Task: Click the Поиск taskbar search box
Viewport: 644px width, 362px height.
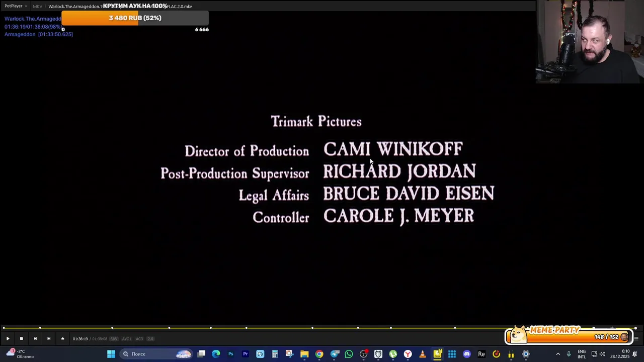Action: (x=156, y=354)
